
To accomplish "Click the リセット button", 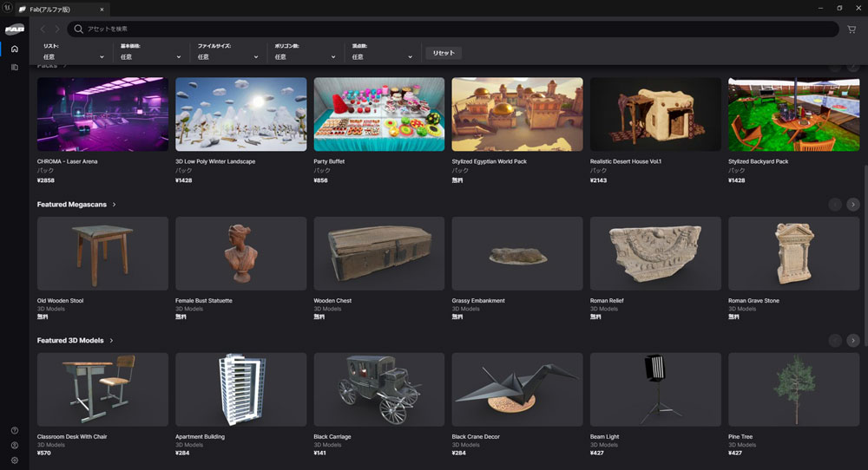I will coord(444,53).
